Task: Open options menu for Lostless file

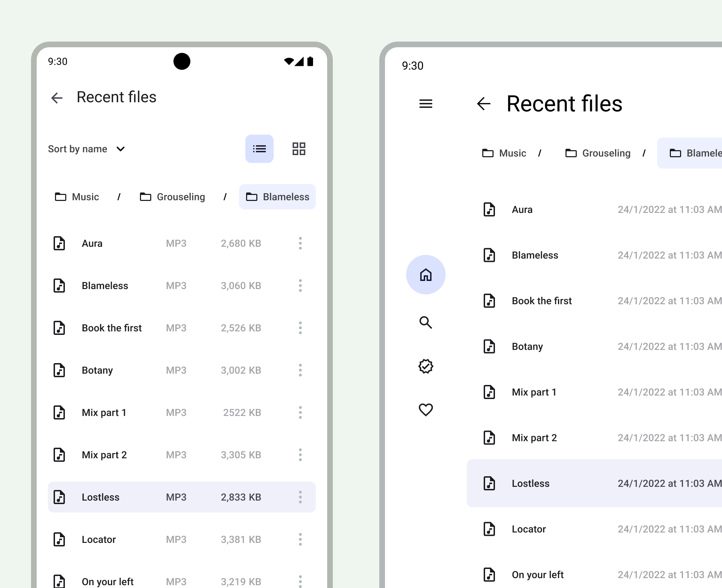Action: click(x=300, y=496)
